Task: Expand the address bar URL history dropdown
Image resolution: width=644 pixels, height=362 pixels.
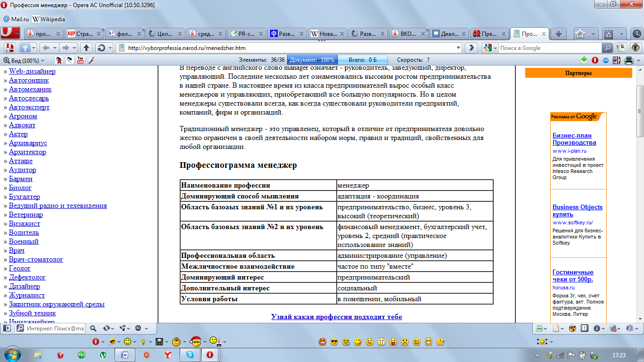Action: pyautogui.click(x=459, y=48)
